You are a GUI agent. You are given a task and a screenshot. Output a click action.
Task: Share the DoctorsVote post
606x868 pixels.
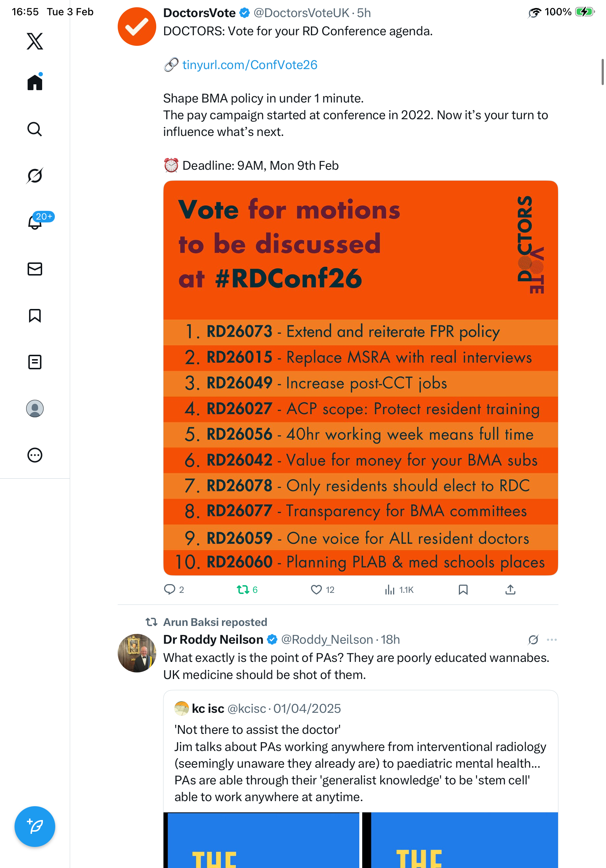tap(510, 590)
